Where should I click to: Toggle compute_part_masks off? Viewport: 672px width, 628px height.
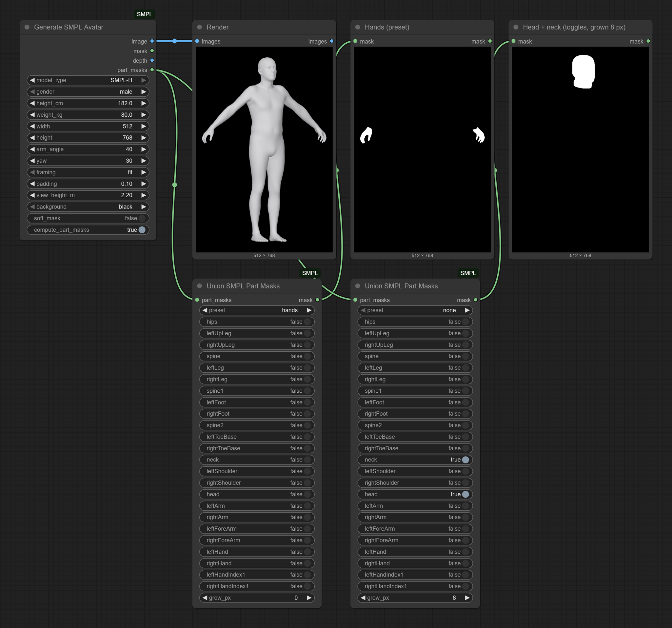pyautogui.click(x=88, y=230)
